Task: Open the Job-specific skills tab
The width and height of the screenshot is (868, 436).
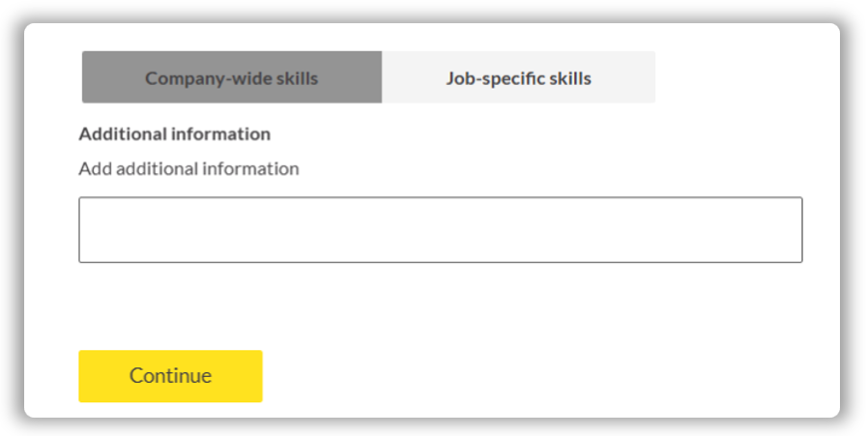Action: (519, 77)
